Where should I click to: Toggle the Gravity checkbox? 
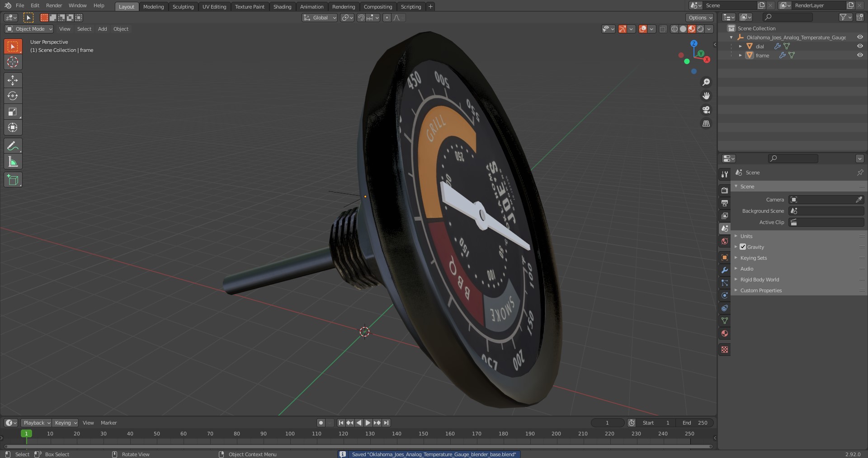[743, 247]
